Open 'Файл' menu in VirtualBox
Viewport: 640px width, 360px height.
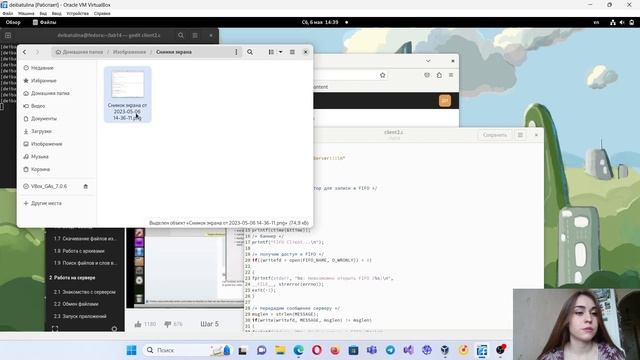click(8, 13)
